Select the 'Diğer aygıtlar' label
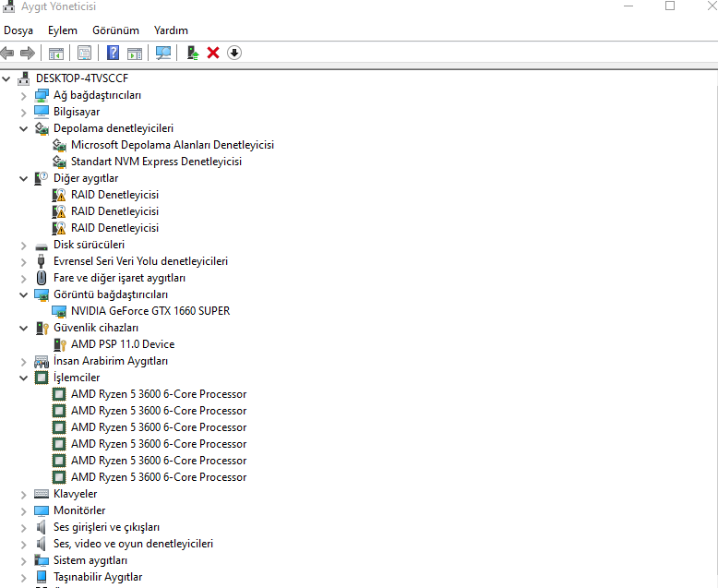 [x=86, y=178]
